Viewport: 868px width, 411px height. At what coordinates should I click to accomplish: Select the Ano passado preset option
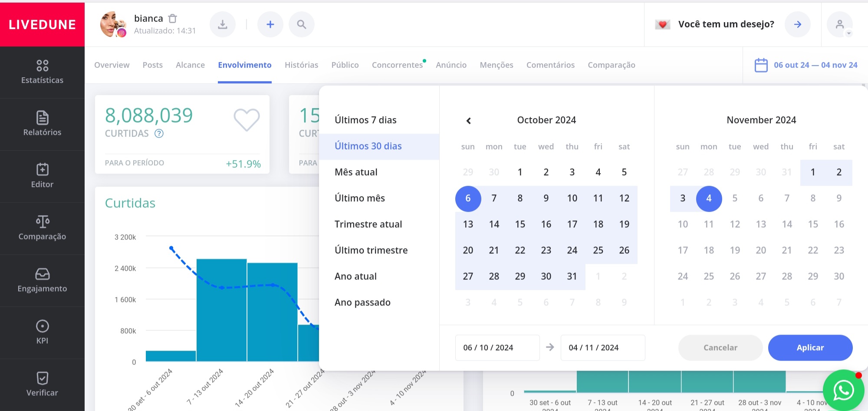click(362, 302)
